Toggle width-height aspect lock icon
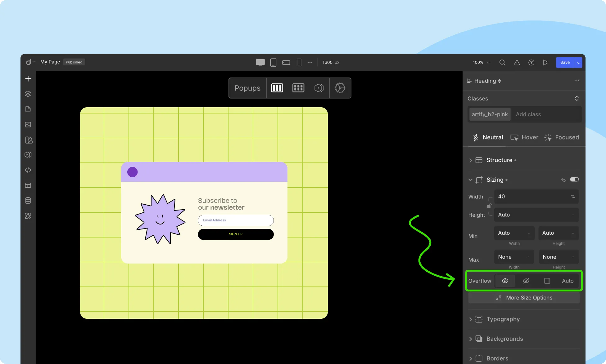This screenshot has height=364, width=606. coord(489,206)
